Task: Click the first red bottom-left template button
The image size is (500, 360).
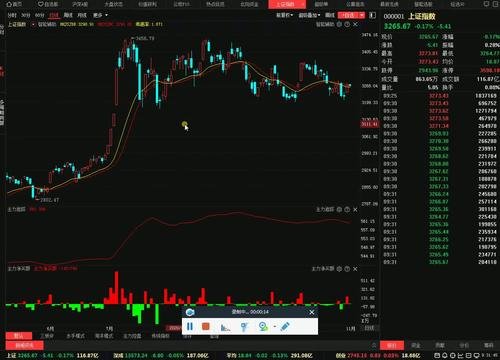Action: point(19,336)
